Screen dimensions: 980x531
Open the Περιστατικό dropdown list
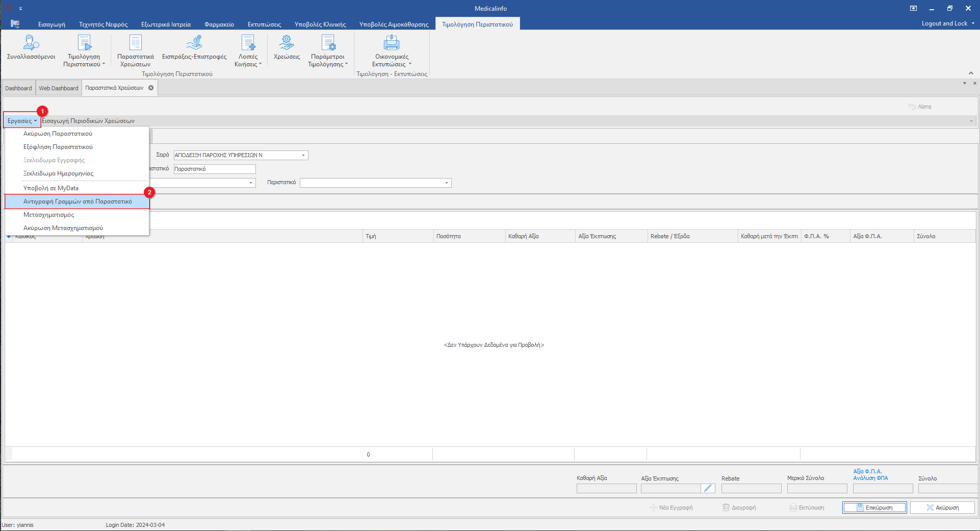point(447,183)
